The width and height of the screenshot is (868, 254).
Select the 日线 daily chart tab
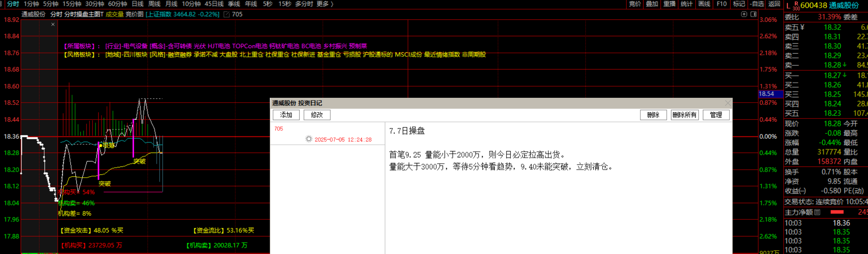coord(138,4)
